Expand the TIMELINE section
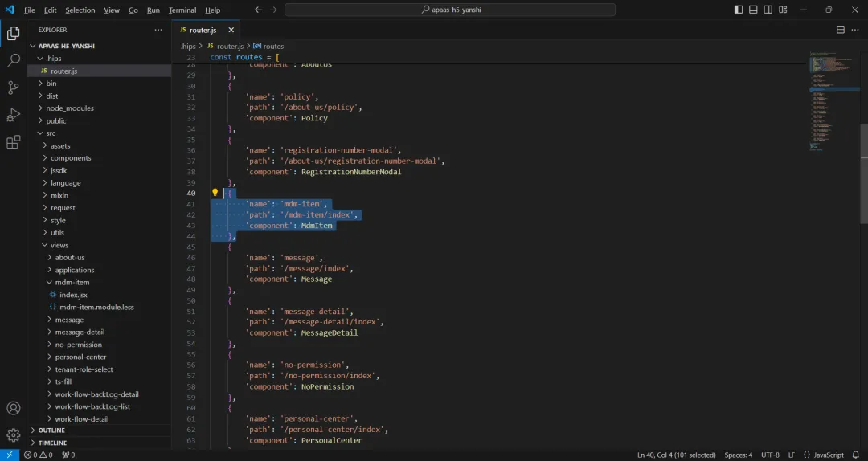The image size is (868, 461). pos(99,443)
